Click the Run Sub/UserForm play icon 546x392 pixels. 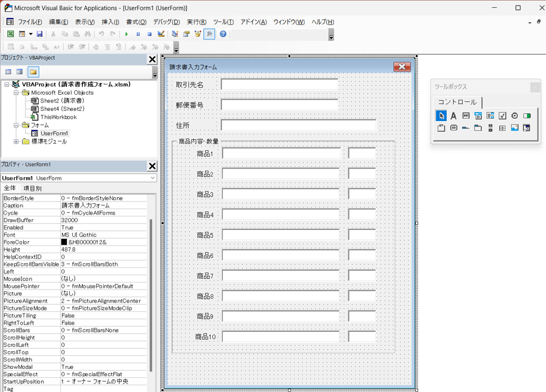[x=126, y=34]
